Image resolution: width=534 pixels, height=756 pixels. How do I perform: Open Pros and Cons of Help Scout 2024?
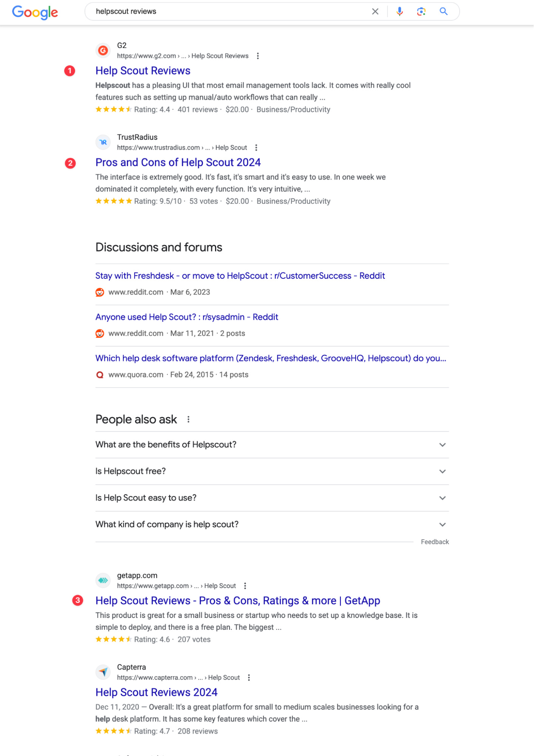178,162
